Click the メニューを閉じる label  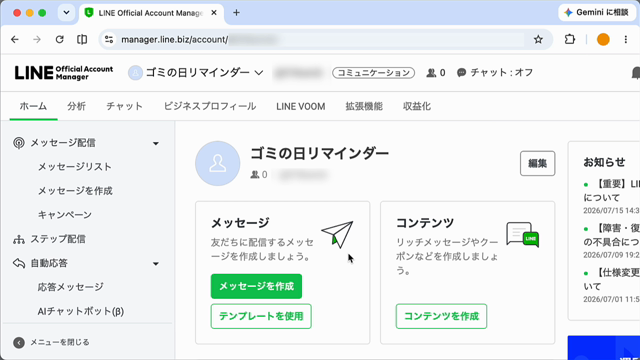point(60,342)
